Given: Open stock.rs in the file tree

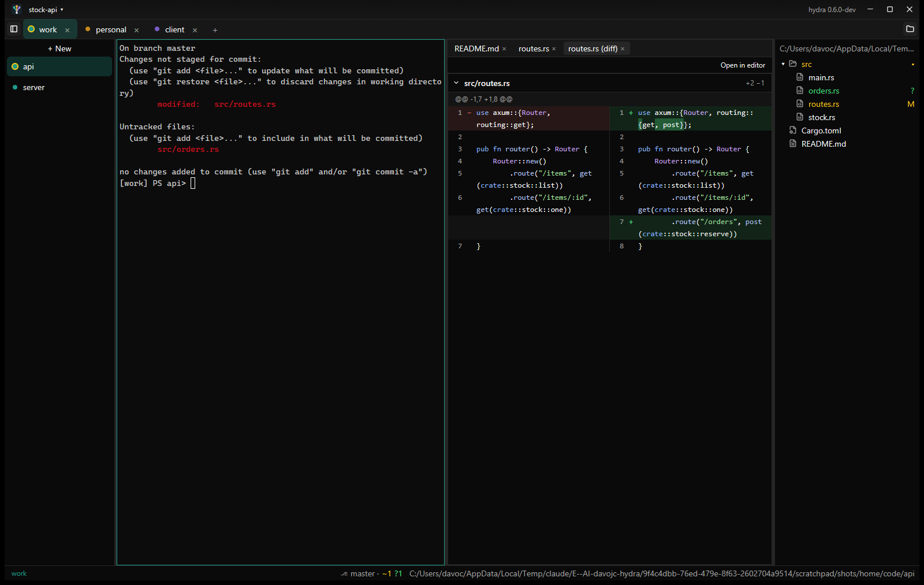Looking at the screenshot, I should [822, 117].
